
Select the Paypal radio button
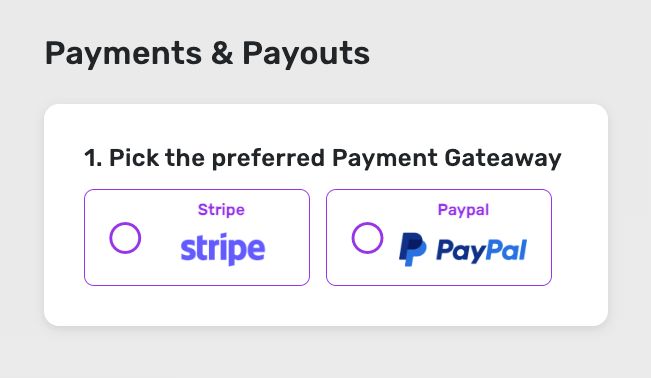coord(367,238)
